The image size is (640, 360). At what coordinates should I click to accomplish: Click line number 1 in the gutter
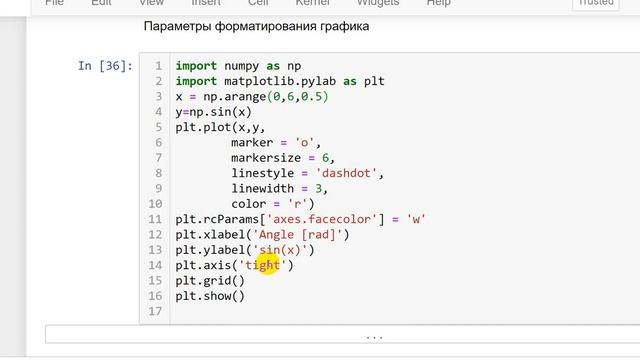point(158,66)
